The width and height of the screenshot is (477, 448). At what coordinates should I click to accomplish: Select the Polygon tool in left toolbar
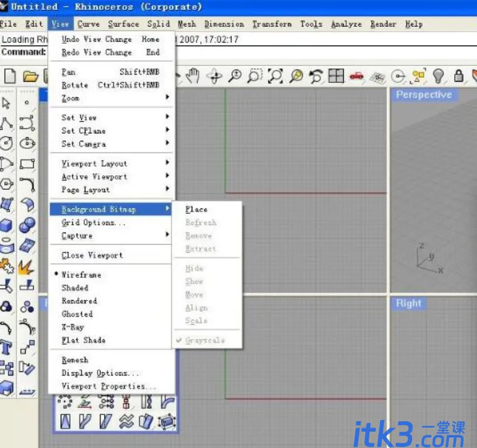click(x=6, y=184)
